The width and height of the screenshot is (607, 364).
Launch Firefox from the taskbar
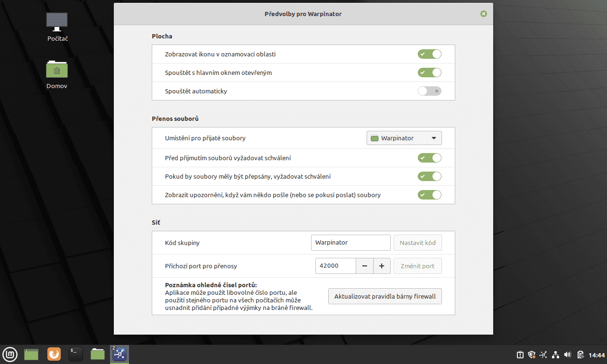(x=54, y=354)
